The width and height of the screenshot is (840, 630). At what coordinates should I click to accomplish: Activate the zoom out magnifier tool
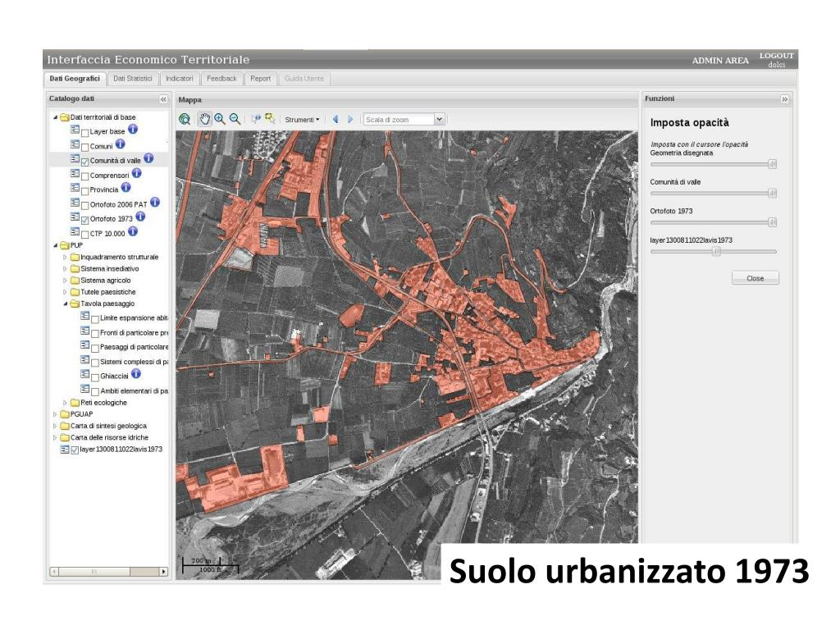pos(235,119)
